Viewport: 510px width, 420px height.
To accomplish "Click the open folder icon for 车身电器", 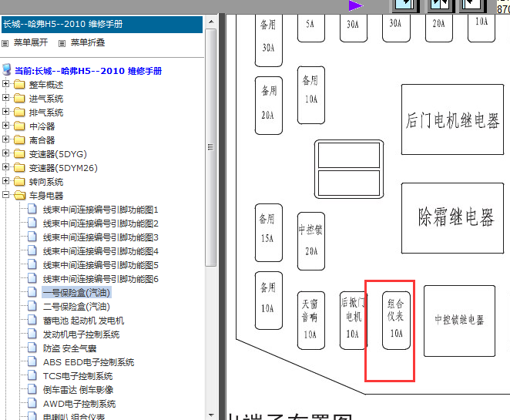I will click(x=20, y=195).
